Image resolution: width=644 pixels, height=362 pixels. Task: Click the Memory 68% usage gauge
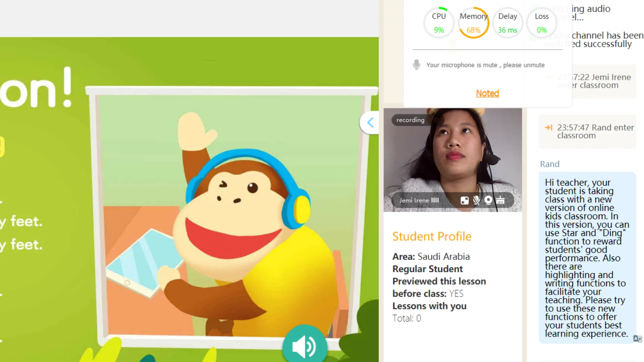click(x=473, y=23)
